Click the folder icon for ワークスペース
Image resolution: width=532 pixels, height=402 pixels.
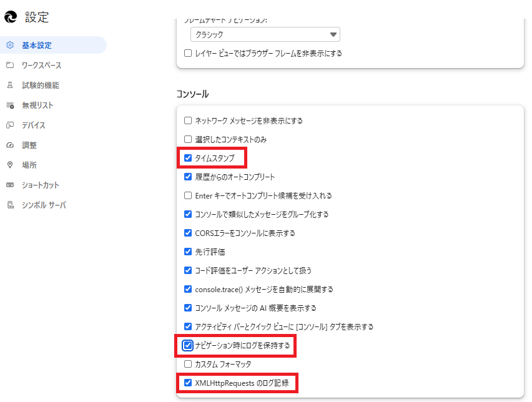(x=10, y=66)
